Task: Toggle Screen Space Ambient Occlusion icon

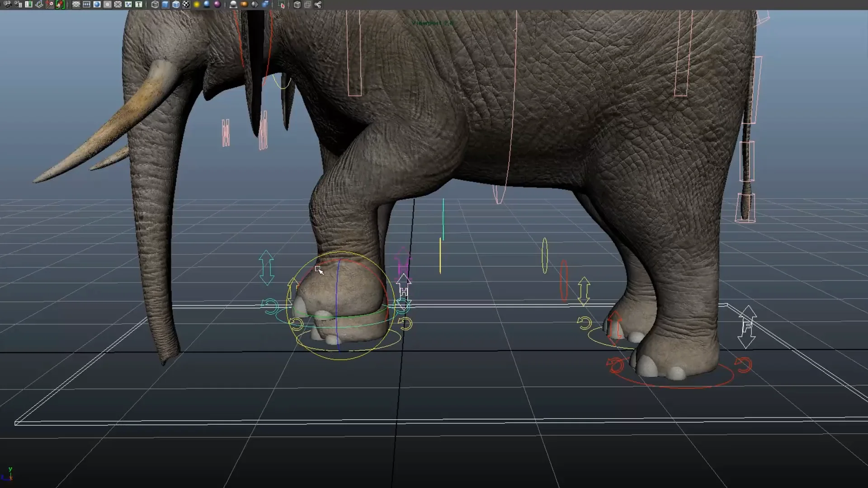Action: click(233, 5)
